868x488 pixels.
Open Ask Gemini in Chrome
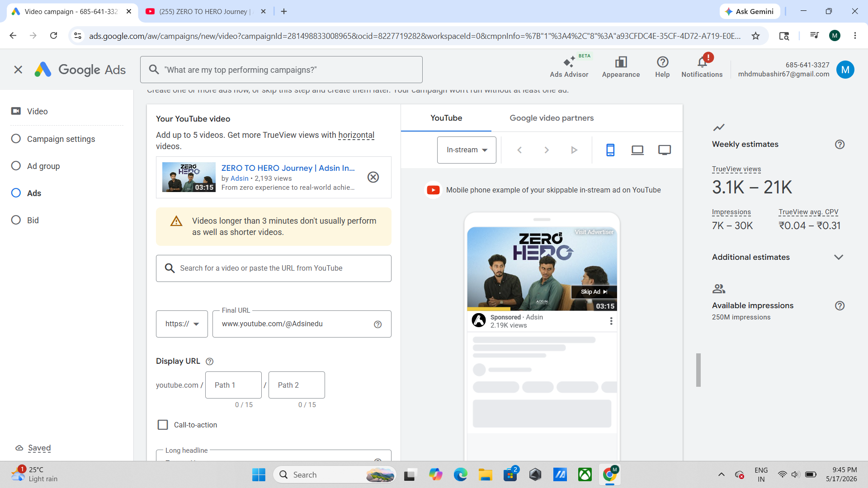point(750,11)
